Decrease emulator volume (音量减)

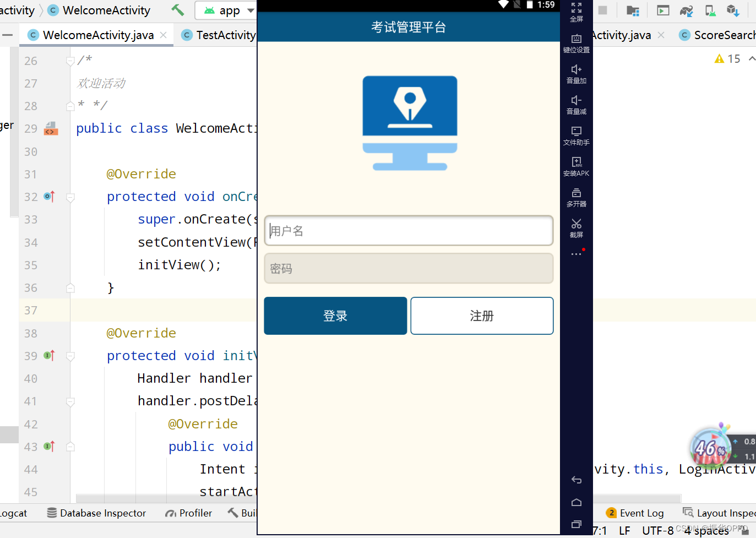576,105
